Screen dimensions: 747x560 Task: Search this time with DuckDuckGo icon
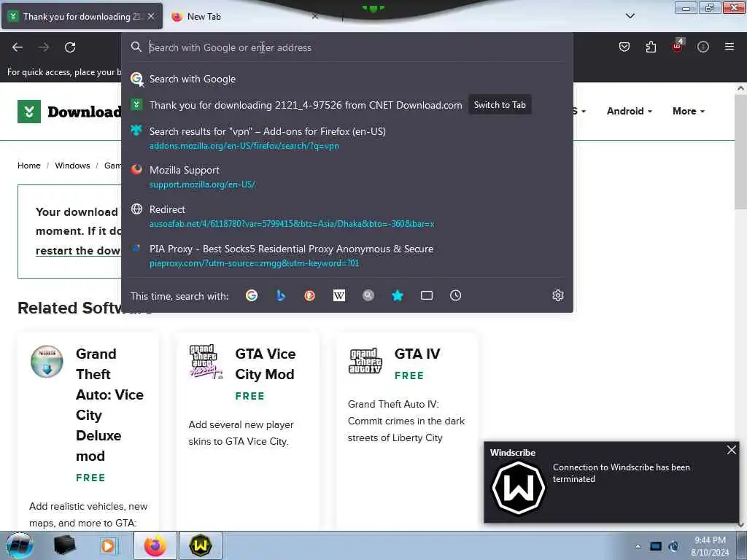click(309, 296)
